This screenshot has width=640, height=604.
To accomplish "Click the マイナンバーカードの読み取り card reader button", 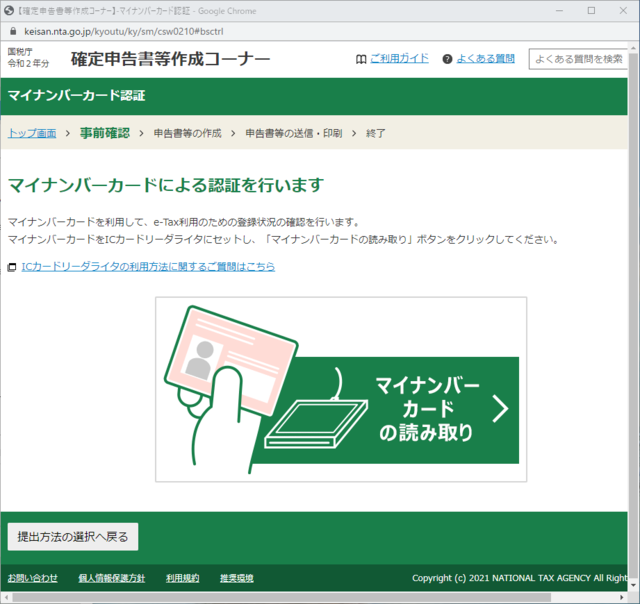I will [x=341, y=389].
